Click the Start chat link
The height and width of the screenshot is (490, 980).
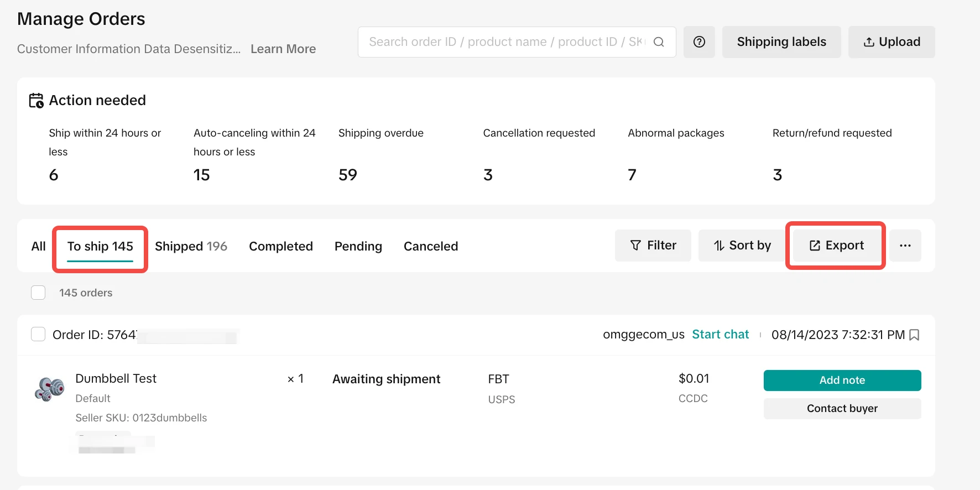click(x=720, y=335)
